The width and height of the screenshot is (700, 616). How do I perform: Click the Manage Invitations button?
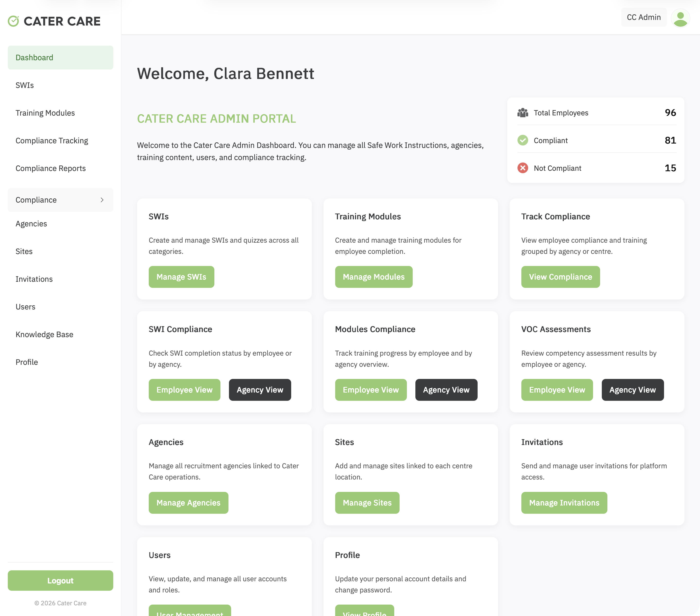564,503
